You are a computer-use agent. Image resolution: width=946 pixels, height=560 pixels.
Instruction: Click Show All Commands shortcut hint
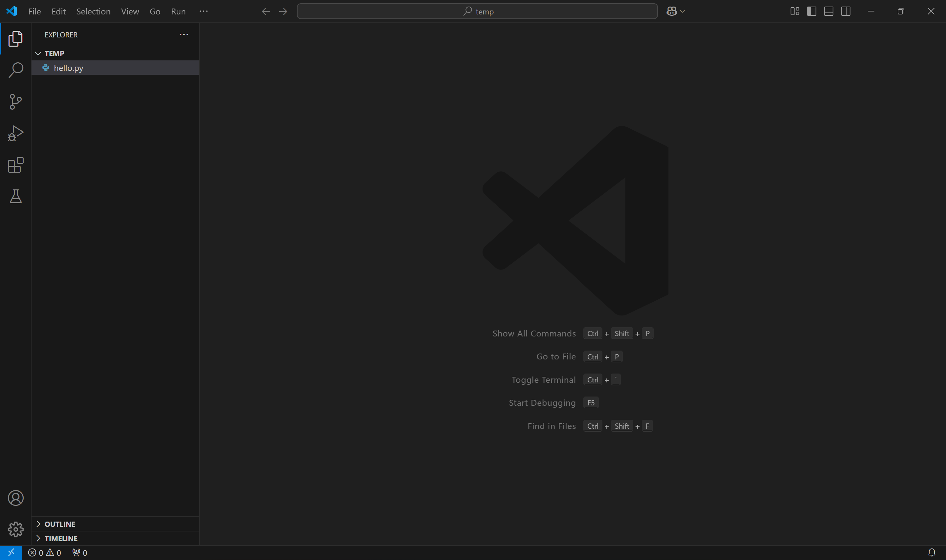tap(534, 334)
